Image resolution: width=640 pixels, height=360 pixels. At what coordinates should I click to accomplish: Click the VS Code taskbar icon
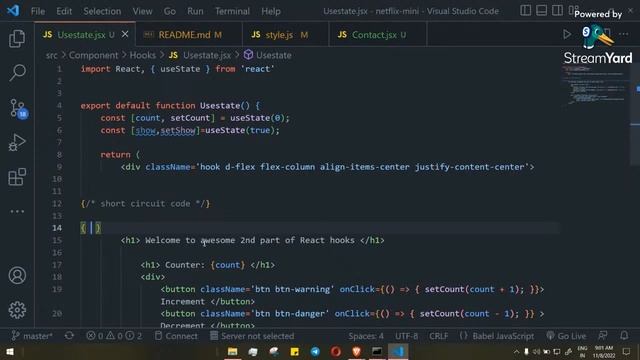398,351
